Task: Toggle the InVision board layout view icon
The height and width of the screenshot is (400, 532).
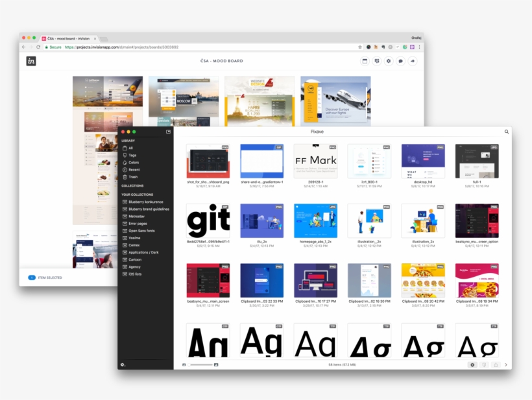Action: 365,61
